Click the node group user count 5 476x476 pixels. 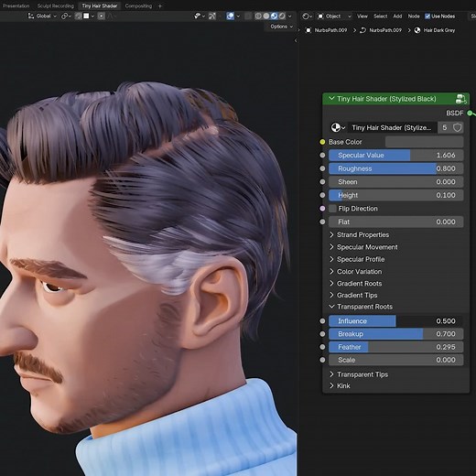445,127
